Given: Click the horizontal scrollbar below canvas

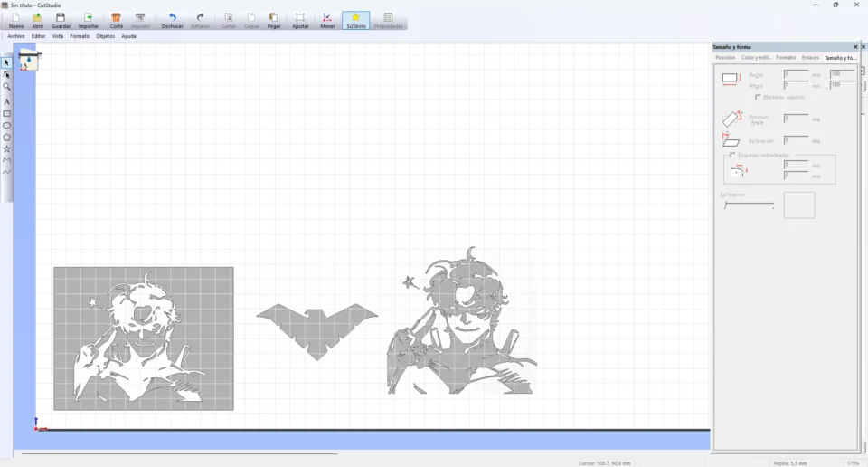Looking at the screenshot, I should [x=179, y=453].
